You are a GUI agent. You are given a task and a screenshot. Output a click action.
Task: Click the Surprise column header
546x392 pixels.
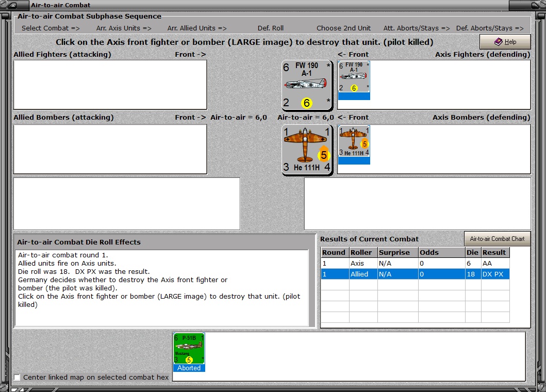[398, 252]
